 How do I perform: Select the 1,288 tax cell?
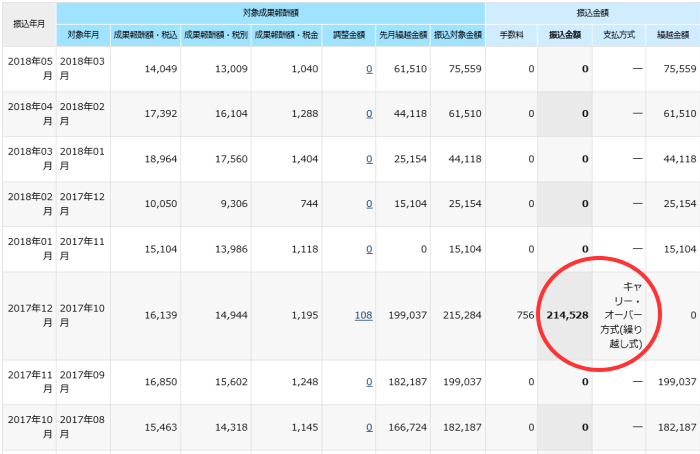287,114
